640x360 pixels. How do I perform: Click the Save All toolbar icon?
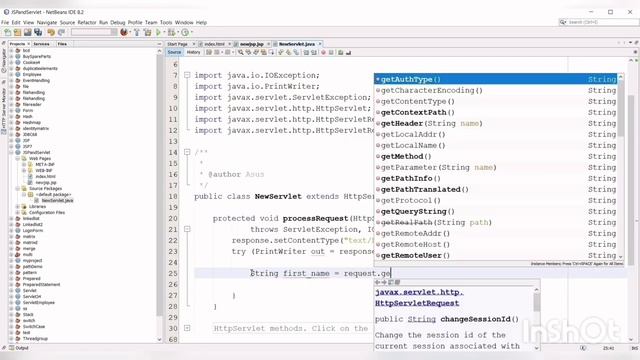(x=38, y=32)
